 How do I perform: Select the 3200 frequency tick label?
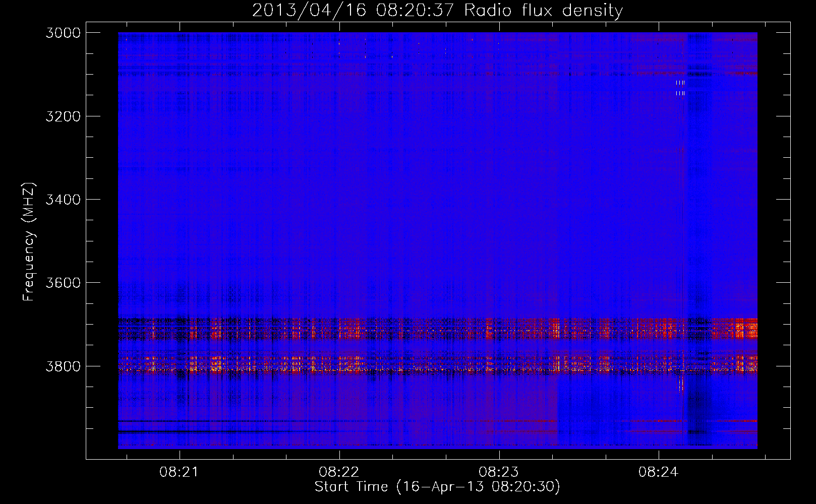(x=63, y=116)
